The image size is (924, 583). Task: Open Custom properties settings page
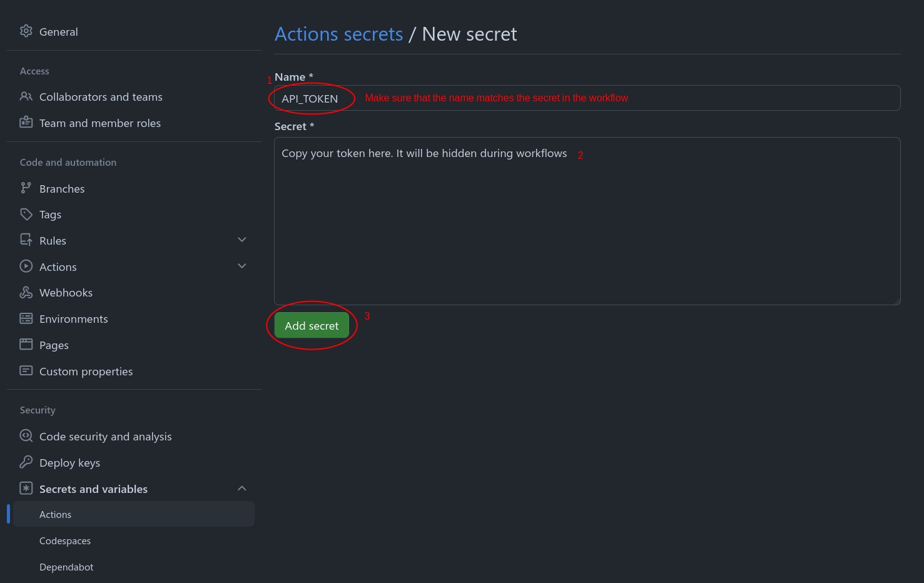pyautogui.click(x=86, y=372)
